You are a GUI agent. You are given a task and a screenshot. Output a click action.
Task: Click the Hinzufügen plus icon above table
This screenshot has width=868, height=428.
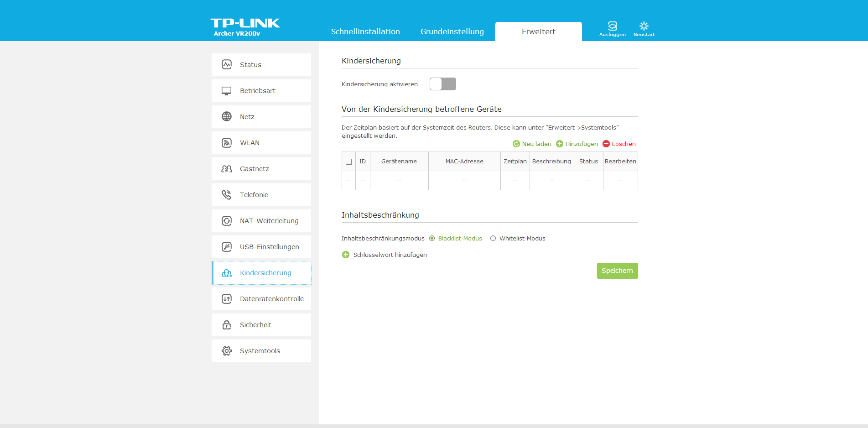coord(560,144)
